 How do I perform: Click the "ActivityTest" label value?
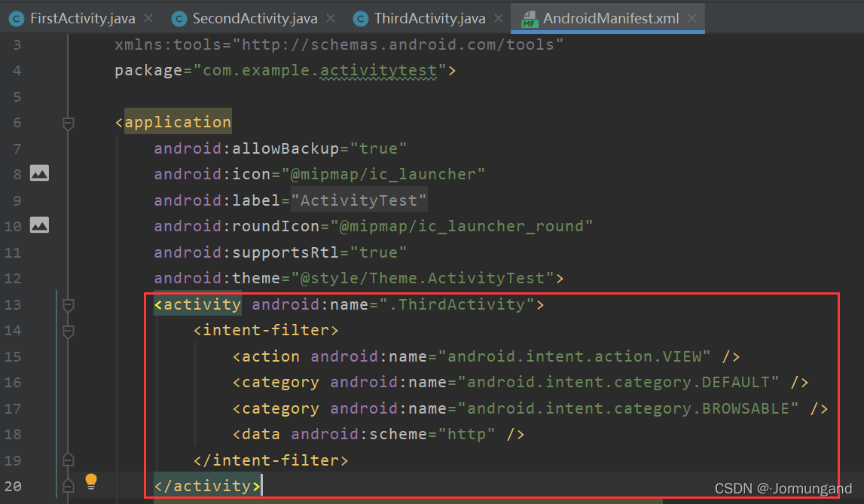359,200
